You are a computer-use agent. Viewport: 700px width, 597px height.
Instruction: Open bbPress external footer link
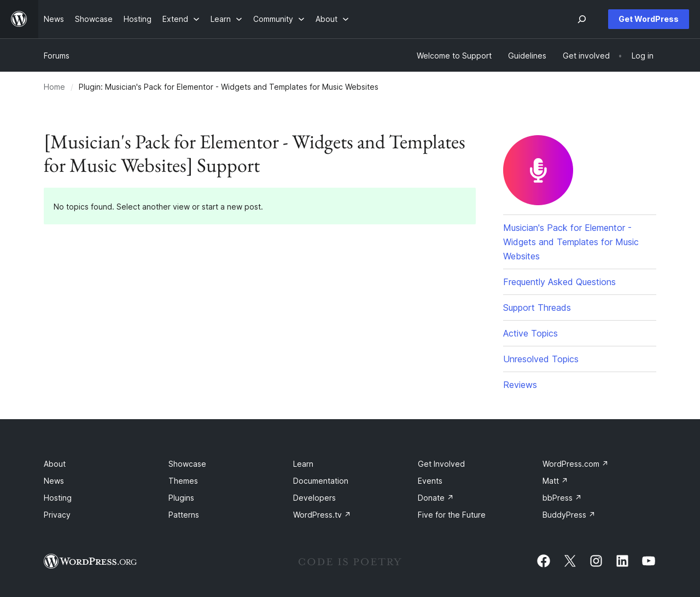coord(562,498)
